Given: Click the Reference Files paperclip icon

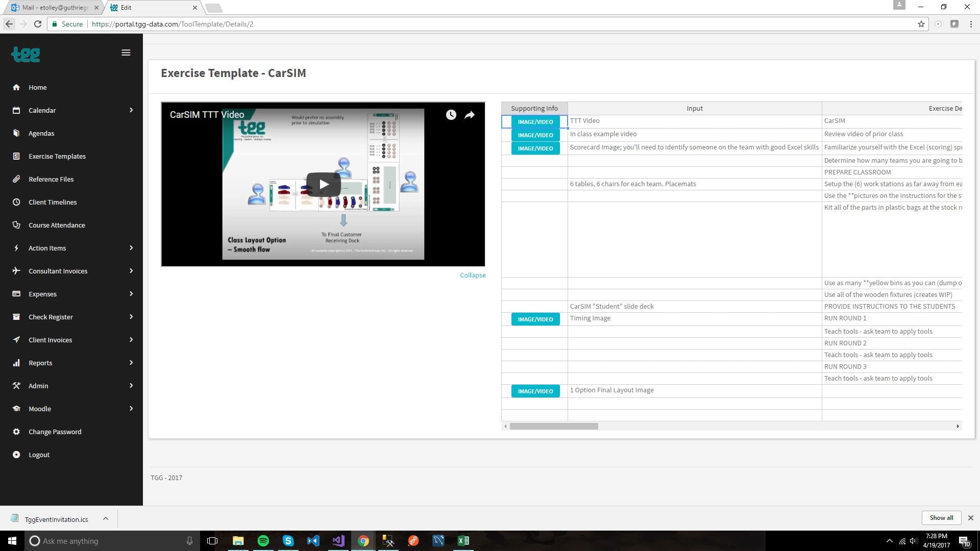Looking at the screenshot, I should (16, 179).
